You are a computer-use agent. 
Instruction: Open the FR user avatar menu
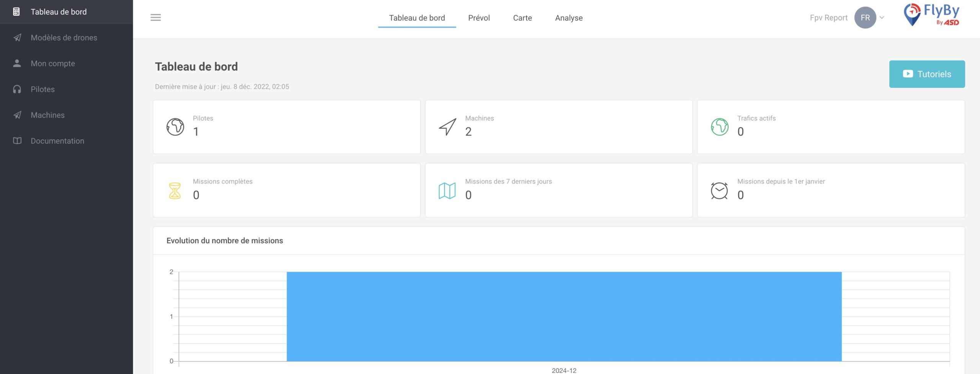click(865, 18)
